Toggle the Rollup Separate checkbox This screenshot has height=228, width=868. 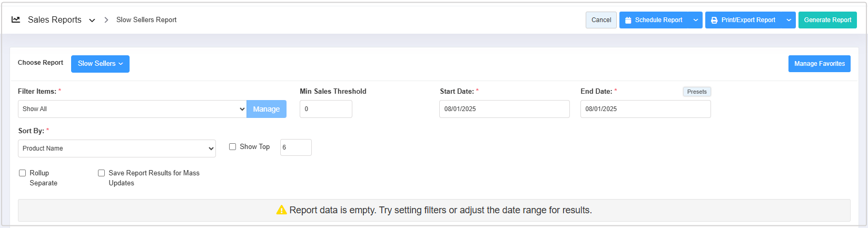23,173
